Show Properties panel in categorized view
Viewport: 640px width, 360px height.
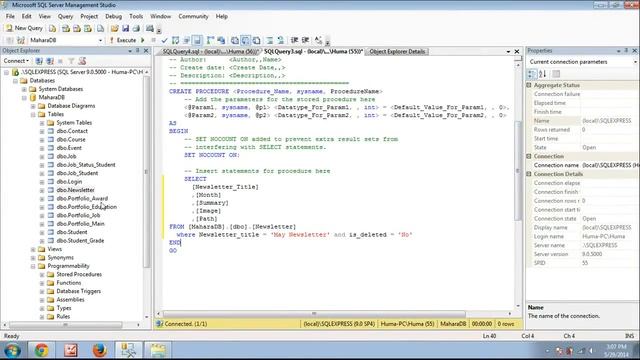531,74
